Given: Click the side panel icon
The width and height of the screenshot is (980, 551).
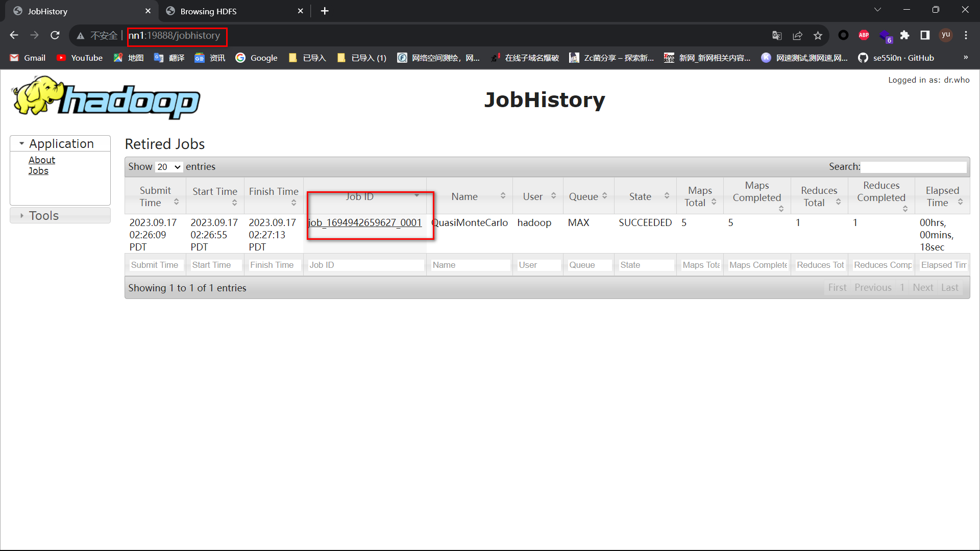Looking at the screenshot, I should 925,35.
